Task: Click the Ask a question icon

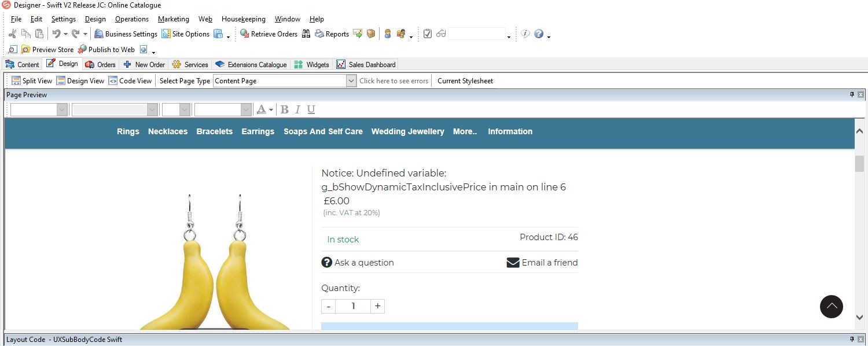Action: (327, 263)
